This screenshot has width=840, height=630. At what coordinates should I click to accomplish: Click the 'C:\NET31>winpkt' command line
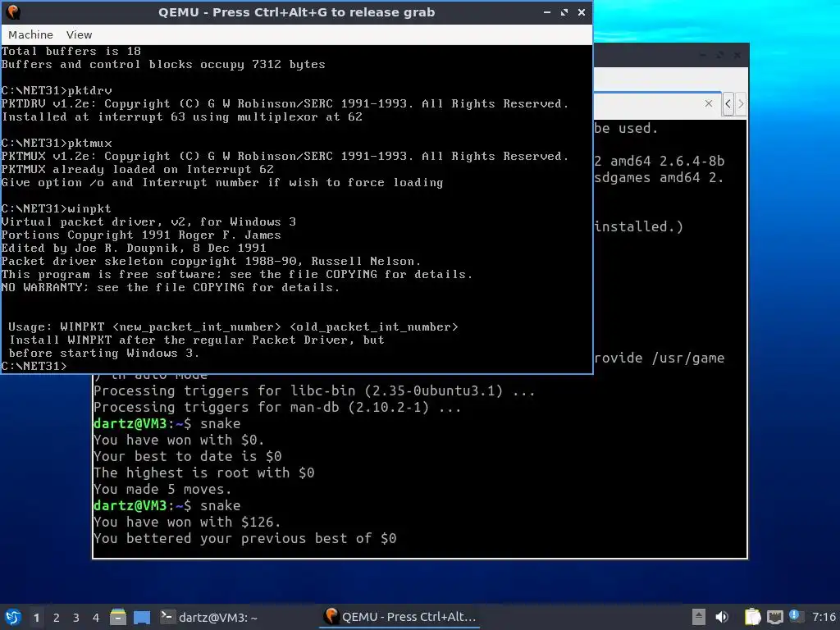click(x=57, y=208)
